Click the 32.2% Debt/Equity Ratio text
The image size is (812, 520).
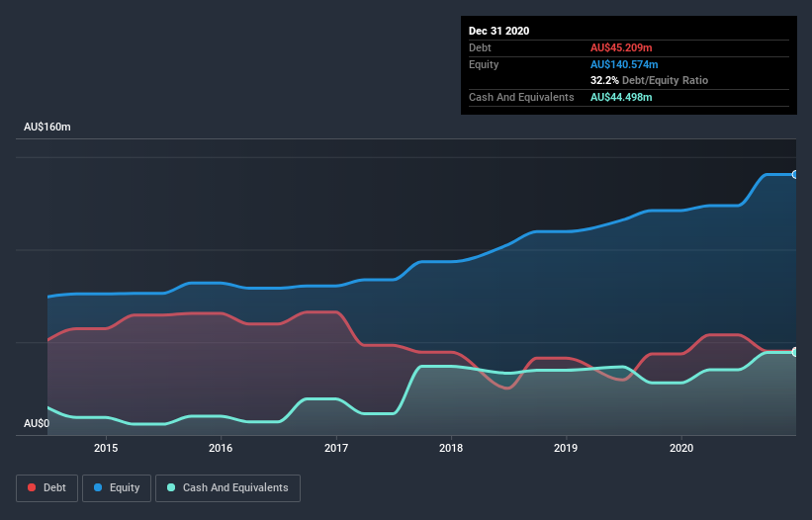pyautogui.click(x=650, y=80)
